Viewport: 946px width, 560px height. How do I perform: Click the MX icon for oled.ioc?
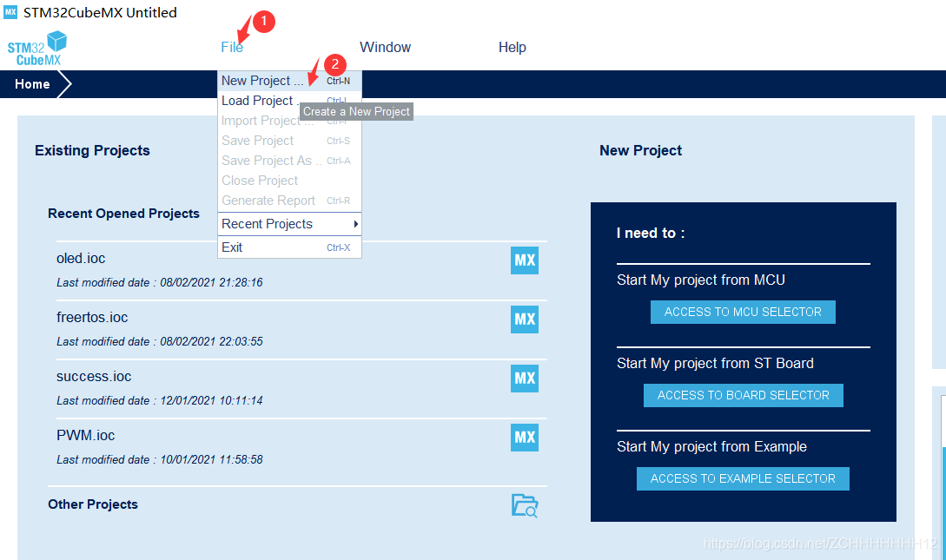525,260
